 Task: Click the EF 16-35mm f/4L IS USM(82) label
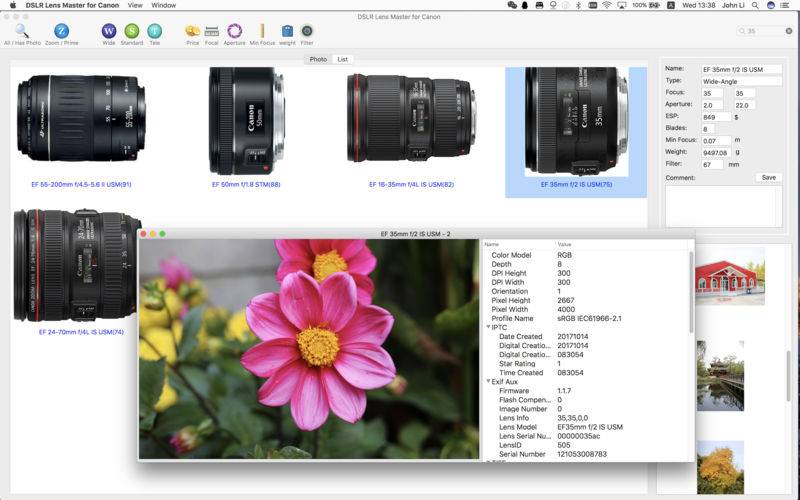(411, 184)
